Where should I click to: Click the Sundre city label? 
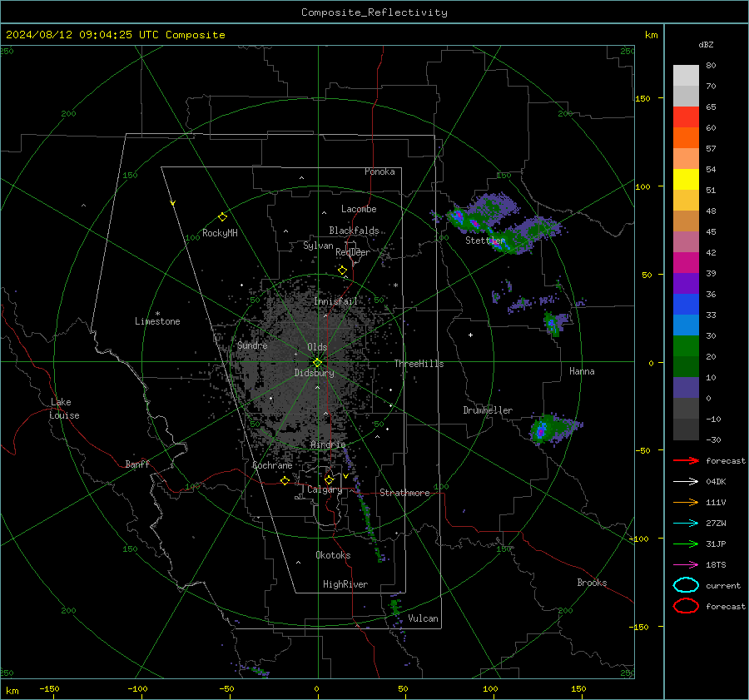pyautogui.click(x=252, y=345)
